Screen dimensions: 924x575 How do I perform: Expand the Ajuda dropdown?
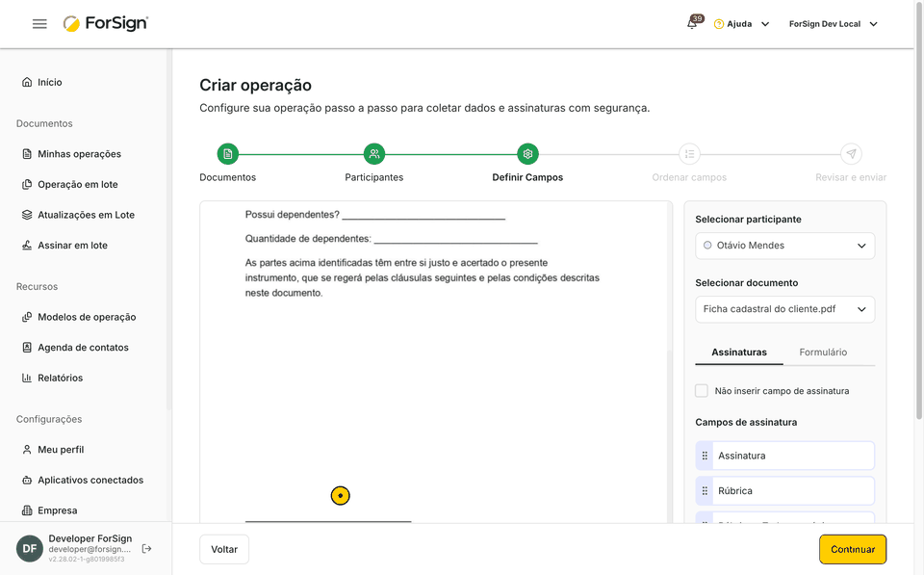pos(765,24)
